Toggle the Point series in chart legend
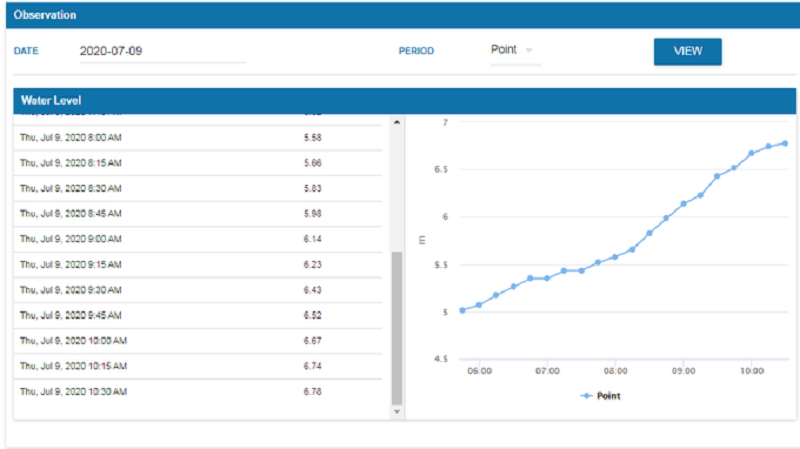Image resolution: width=800 pixels, height=449 pixels. click(x=601, y=396)
